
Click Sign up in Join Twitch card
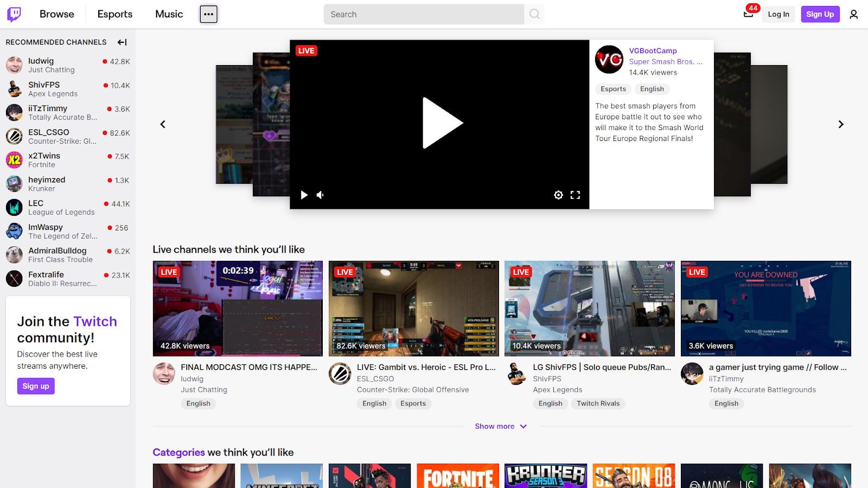[x=36, y=386]
